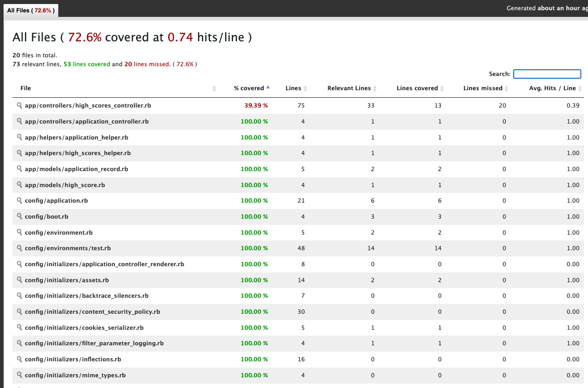
Task: Click magnifier icon beside high_scores_controller.rb
Action: tap(19, 105)
